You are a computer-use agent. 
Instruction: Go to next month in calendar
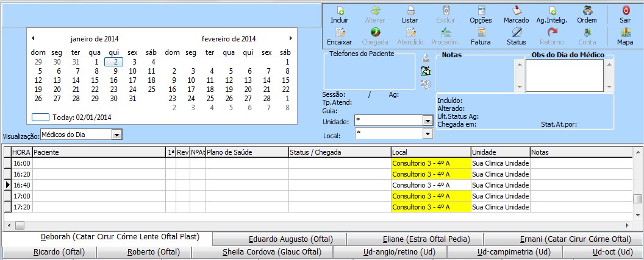point(291,38)
